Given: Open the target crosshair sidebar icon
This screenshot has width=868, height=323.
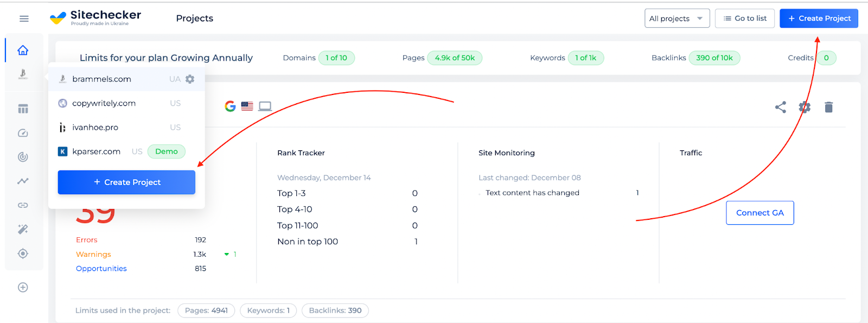Looking at the screenshot, I should tap(23, 254).
